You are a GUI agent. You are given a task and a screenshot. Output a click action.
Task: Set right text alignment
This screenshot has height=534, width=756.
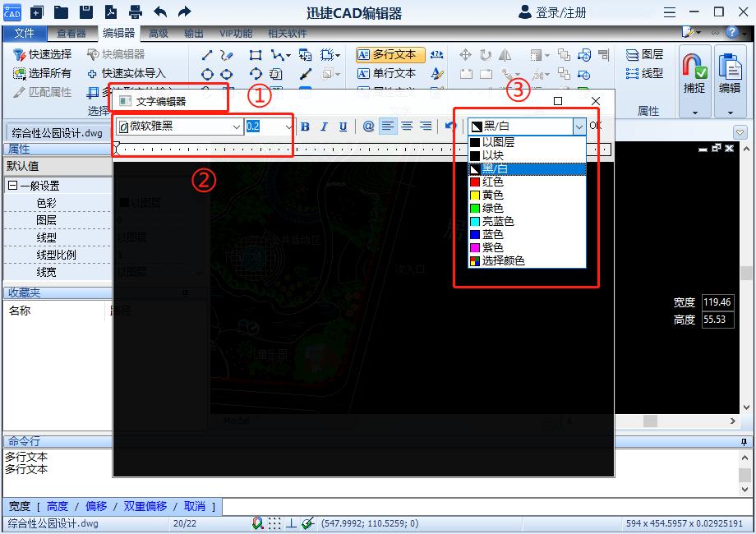click(426, 127)
